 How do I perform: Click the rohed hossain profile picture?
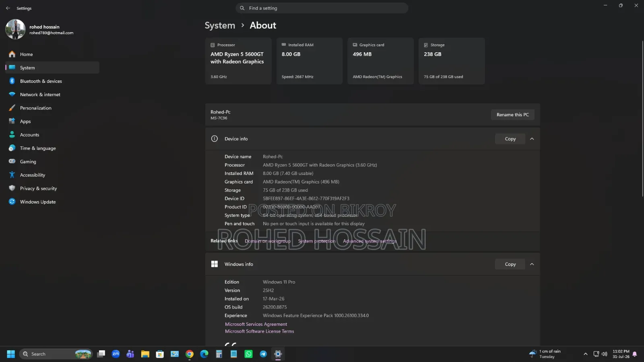pos(15,29)
